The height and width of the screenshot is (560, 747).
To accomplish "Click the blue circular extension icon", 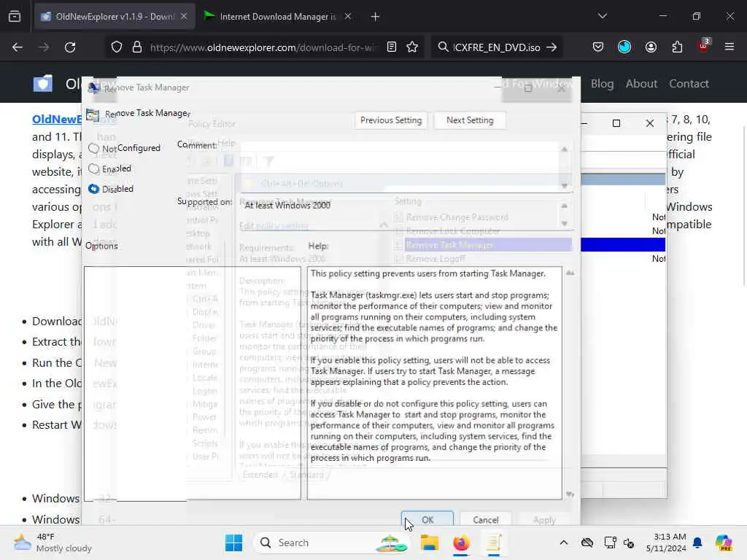I will point(624,47).
